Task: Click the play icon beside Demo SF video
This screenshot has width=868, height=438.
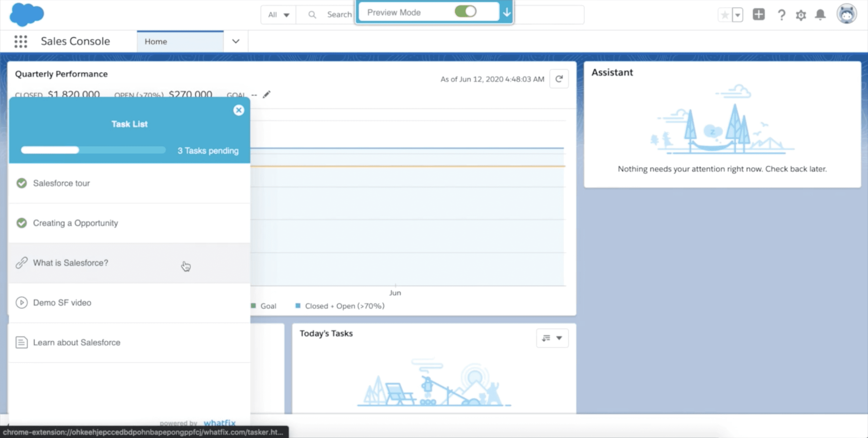Action: tap(22, 303)
